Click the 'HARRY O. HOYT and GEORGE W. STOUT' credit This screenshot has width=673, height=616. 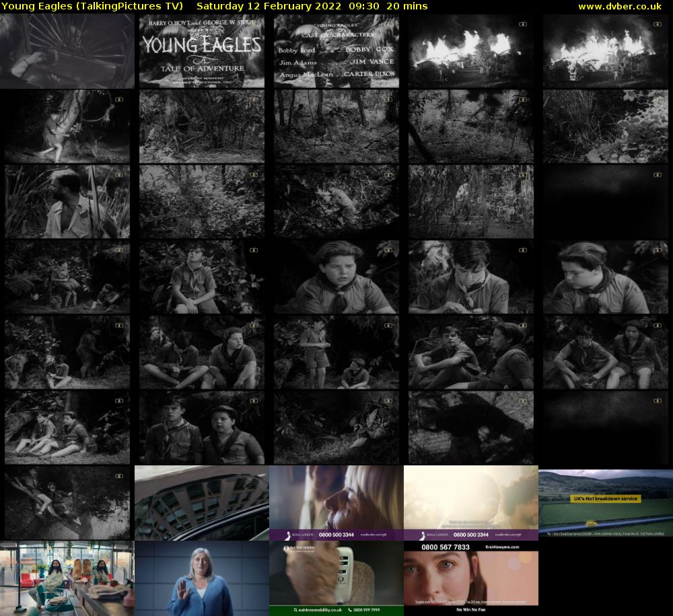coord(202,23)
